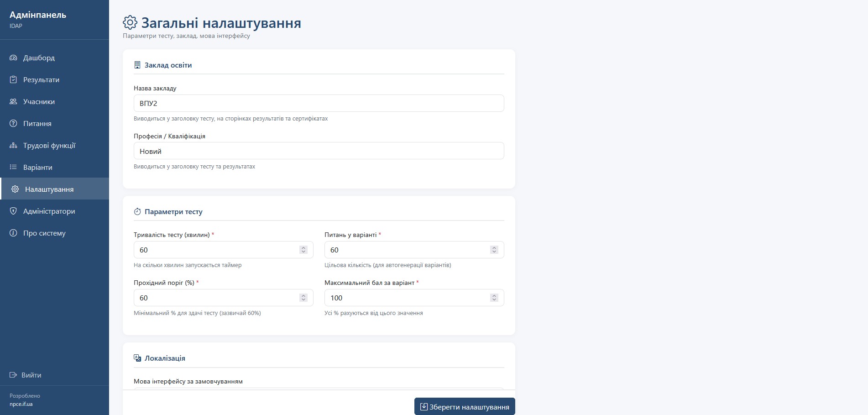868x415 pixels.
Task: Click the Загальні налаштування page heading
Action: pos(221,23)
